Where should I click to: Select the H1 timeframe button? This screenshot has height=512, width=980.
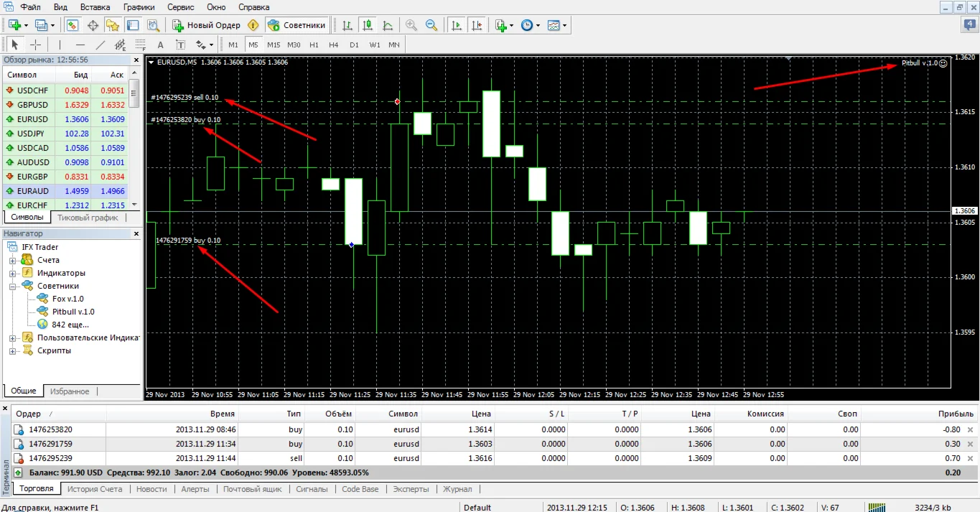314,45
